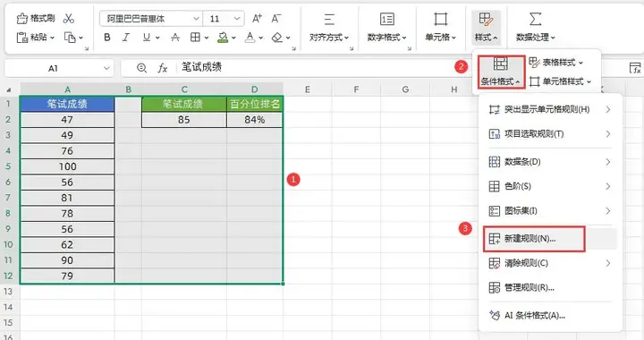Click cell D2 showing 84%
The image size is (644, 340).
pyautogui.click(x=255, y=120)
